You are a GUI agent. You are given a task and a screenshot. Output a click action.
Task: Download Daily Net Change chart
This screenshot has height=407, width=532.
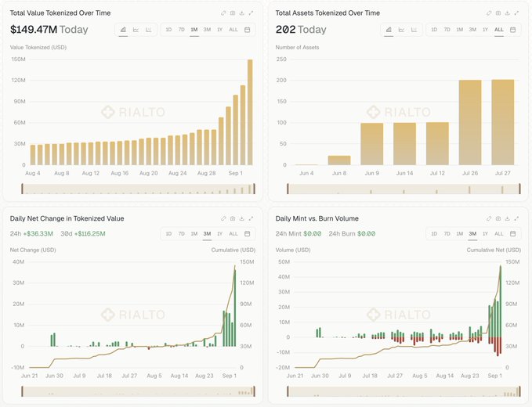(241, 218)
